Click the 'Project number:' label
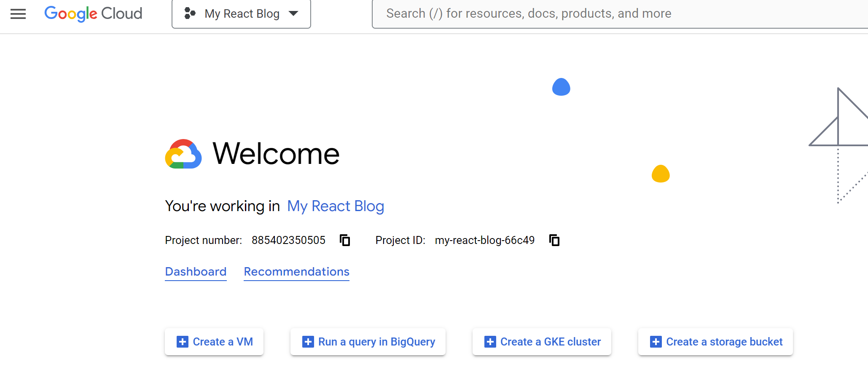Screen dimensions: 868x375 (204, 240)
